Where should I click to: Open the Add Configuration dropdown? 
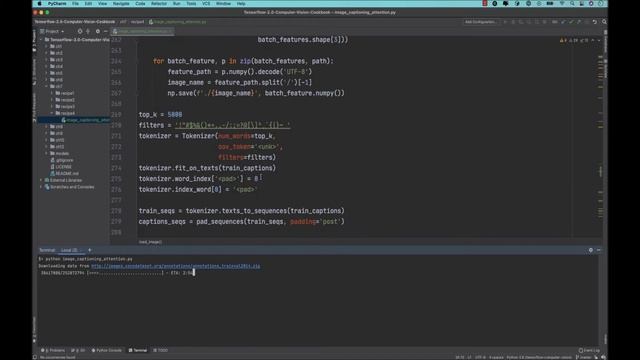tap(481, 22)
